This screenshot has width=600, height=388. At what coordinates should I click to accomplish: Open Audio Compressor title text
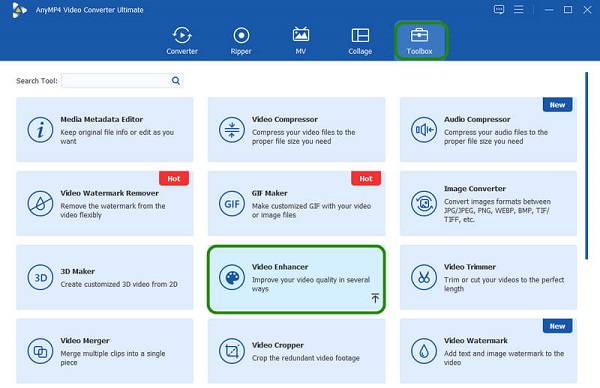tap(477, 119)
